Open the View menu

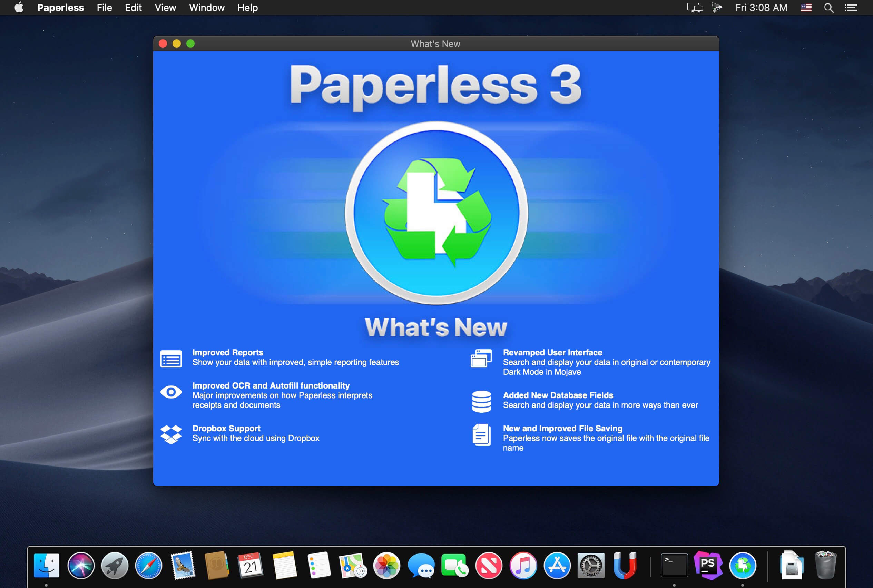tap(165, 8)
